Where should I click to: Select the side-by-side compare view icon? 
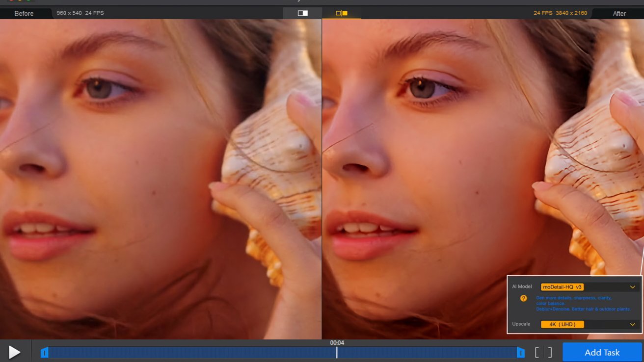pyautogui.click(x=342, y=13)
